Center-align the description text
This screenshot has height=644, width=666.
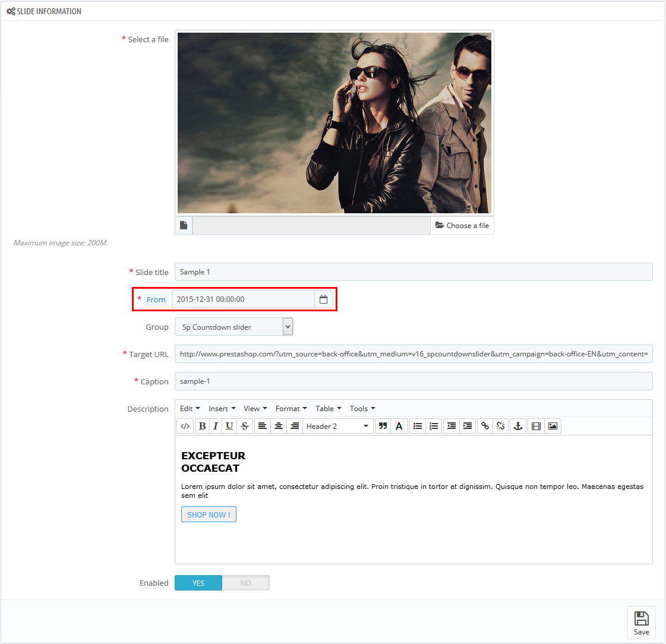[x=278, y=426]
